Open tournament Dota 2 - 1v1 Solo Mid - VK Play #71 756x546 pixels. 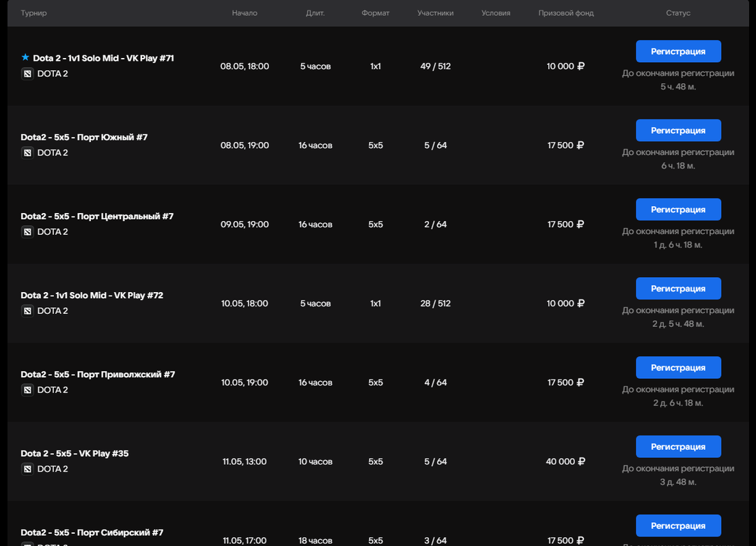click(103, 58)
